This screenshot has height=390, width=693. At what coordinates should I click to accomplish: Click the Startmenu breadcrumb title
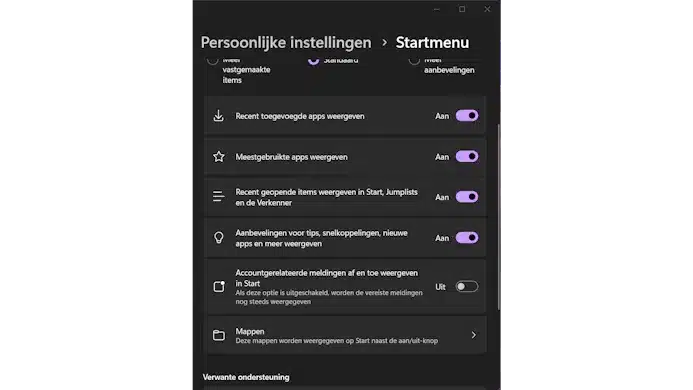[432, 42]
